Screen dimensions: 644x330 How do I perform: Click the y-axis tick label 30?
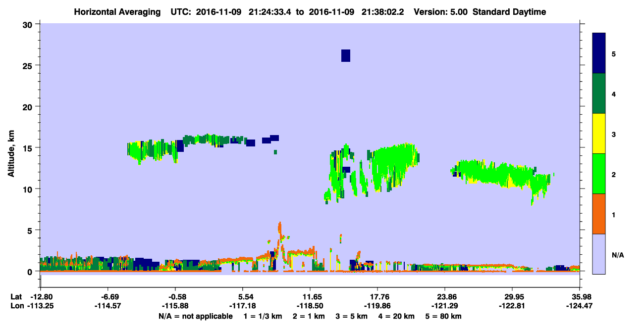(x=28, y=24)
